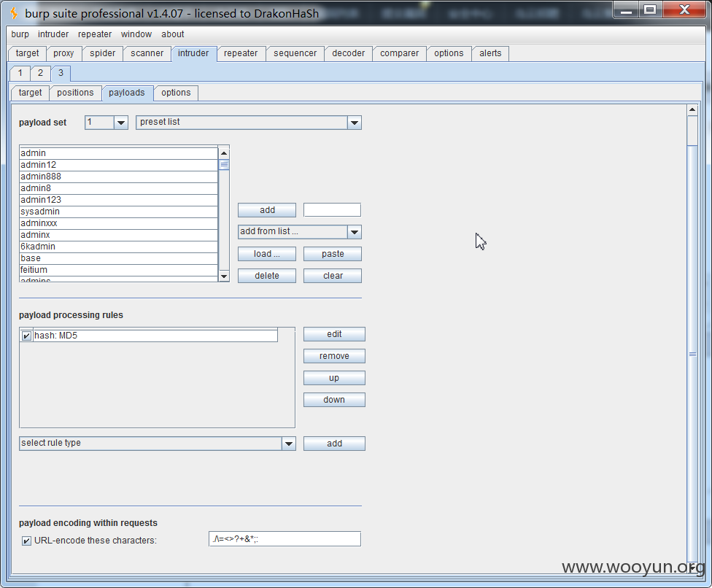This screenshot has height=588, width=712.
Task: Open the window menu
Action: click(x=136, y=34)
